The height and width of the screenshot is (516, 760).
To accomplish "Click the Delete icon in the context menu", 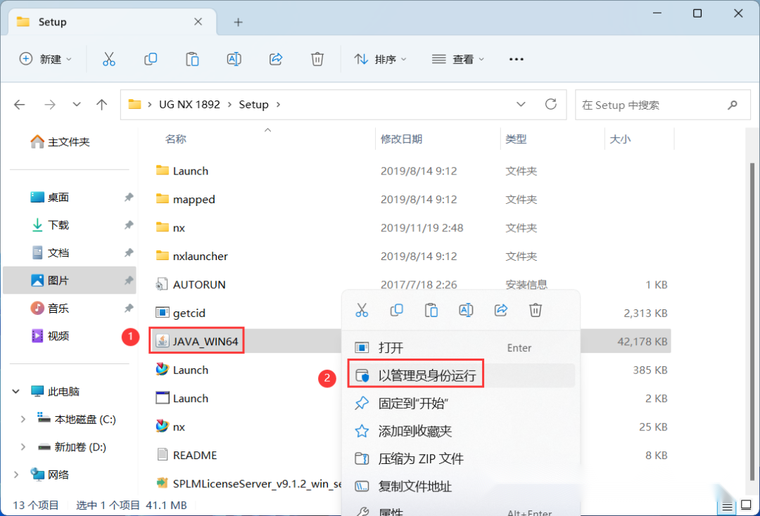I will (x=536, y=311).
